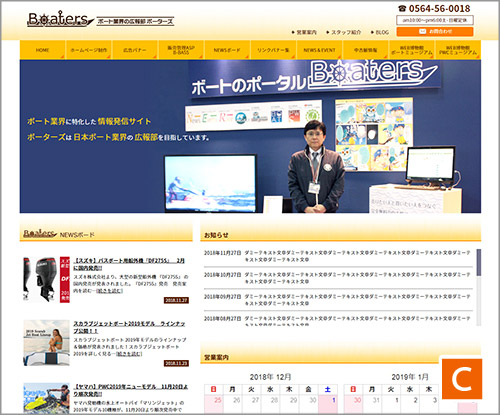Click the 2018年09月27日 notice entry

pyautogui.click(x=338, y=300)
